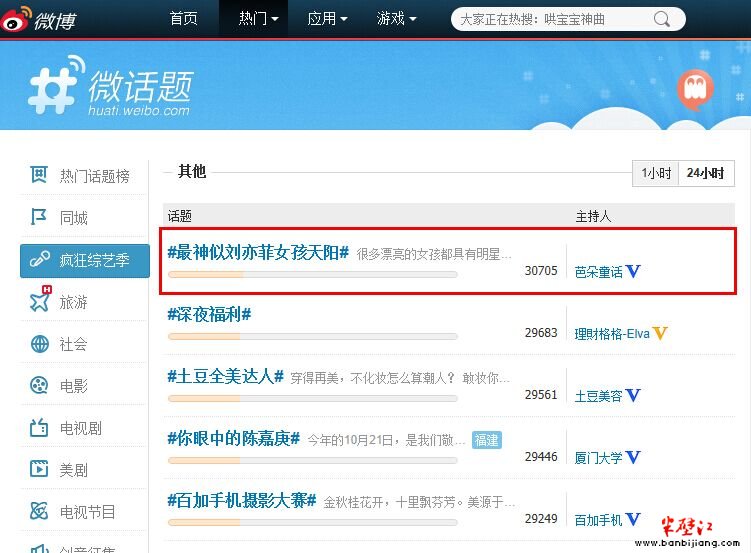The height and width of the screenshot is (553, 751).
Task: Open the 游戏 dropdown menu
Action: click(x=396, y=19)
